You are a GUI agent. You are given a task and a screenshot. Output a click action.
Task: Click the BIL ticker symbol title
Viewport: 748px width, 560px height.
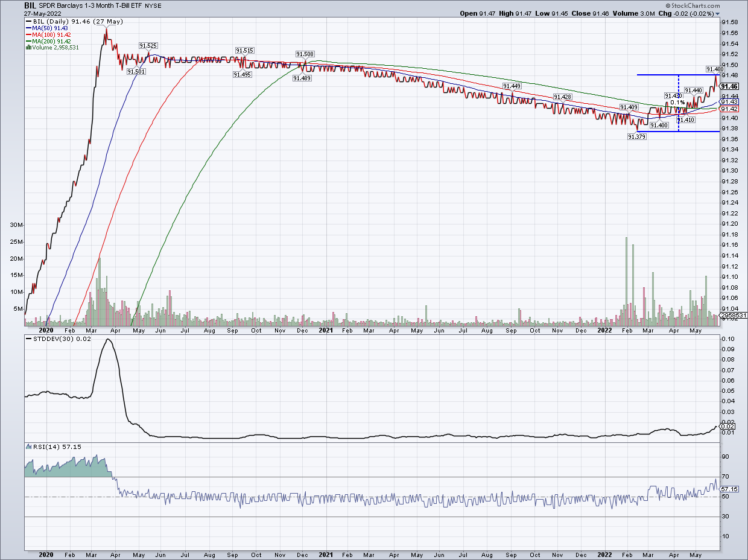(31, 4)
